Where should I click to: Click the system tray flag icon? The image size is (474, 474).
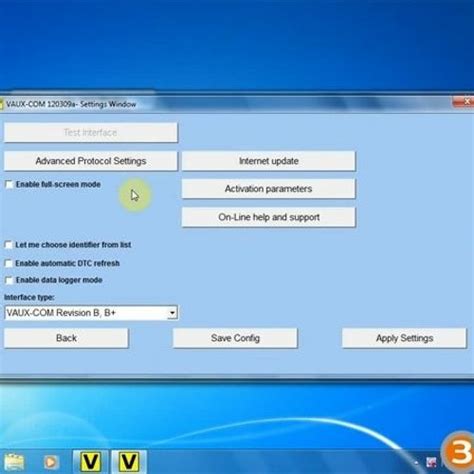[431, 462]
